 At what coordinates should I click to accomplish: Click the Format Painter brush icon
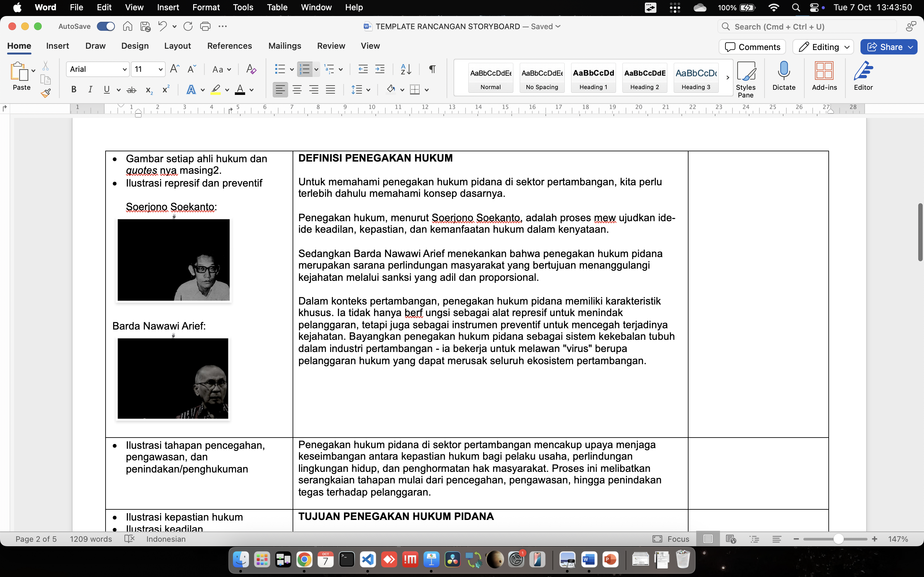46,93
